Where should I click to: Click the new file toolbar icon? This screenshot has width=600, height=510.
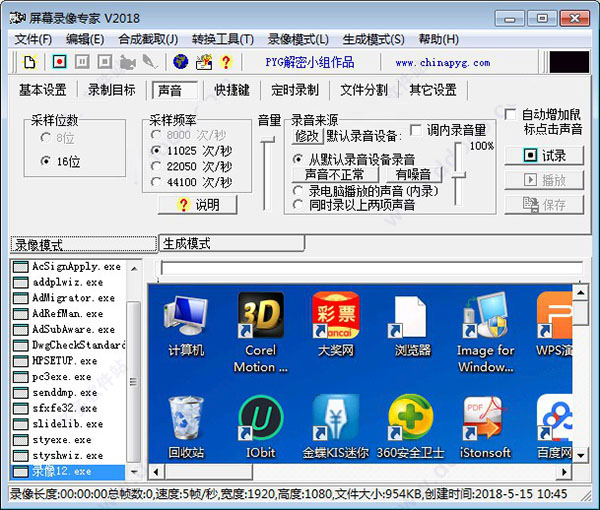pos(30,62)
